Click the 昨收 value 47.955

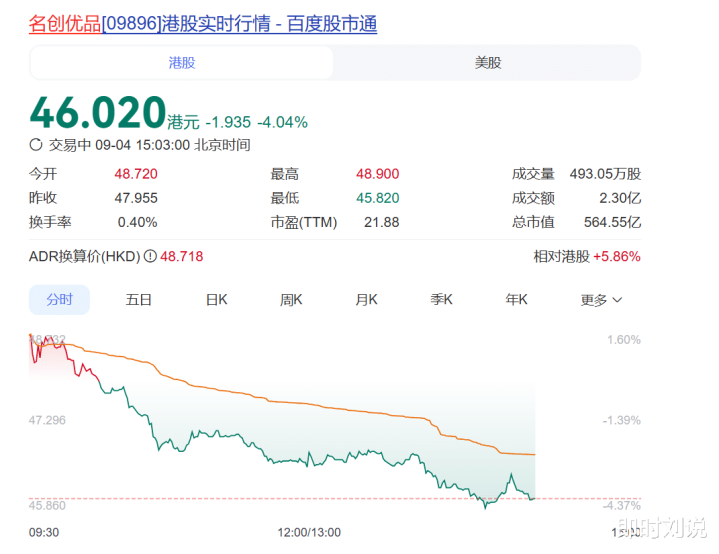click(136, 198)
